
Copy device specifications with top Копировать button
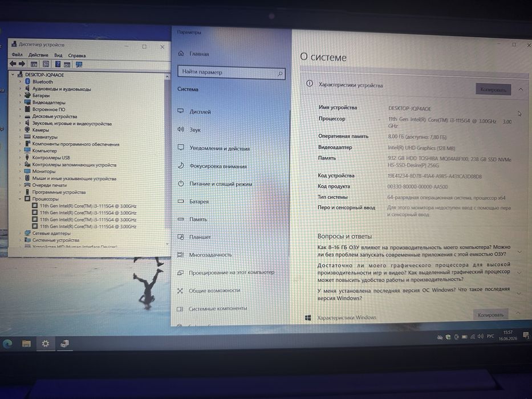pos(493,89)
